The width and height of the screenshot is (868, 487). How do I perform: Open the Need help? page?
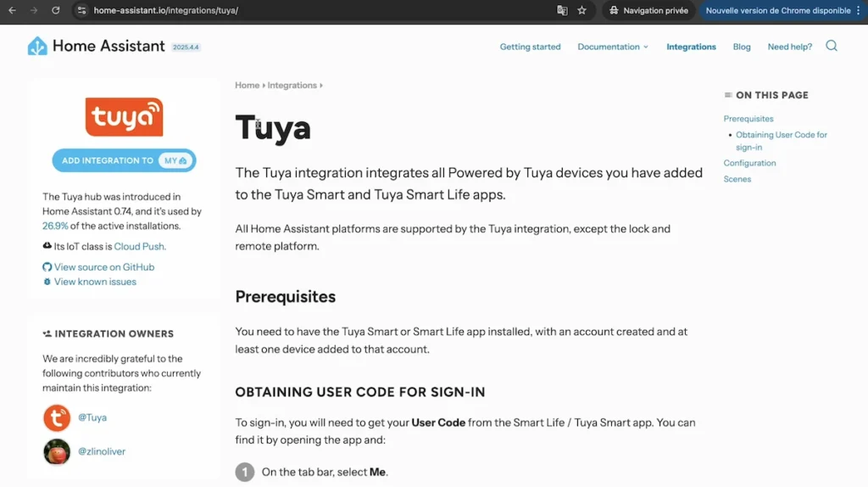click(x=789, y=48)
